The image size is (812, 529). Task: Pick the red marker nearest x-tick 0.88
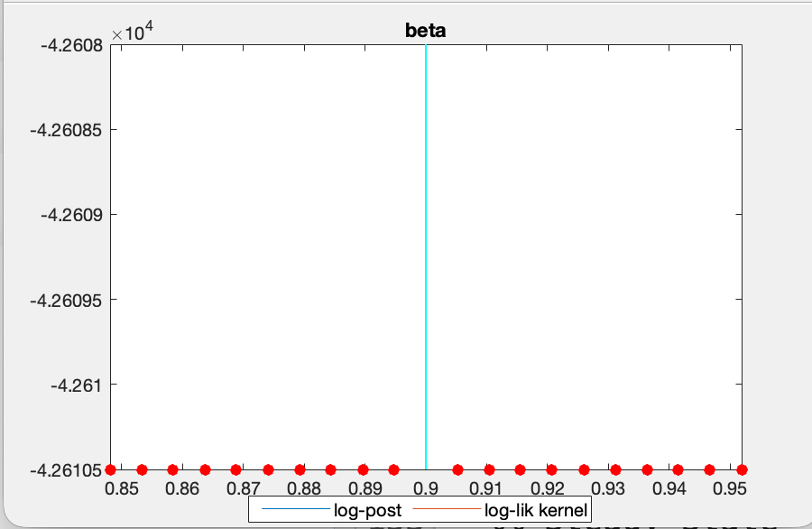coord(300,469)
